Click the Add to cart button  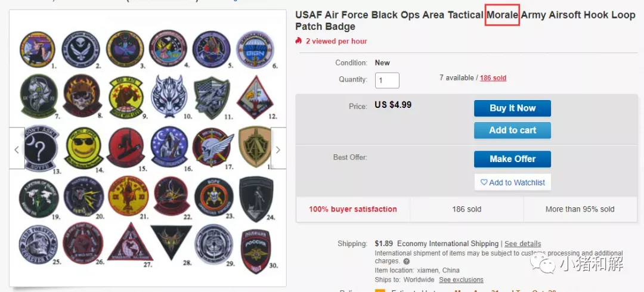(512, 130)
